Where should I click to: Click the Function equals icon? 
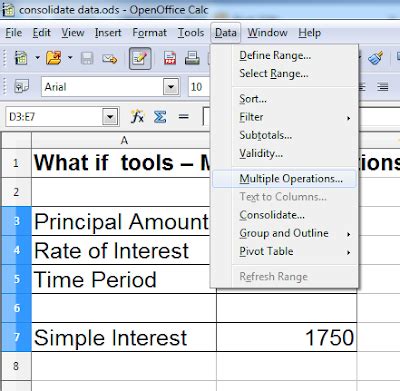[x=183, y=117]
